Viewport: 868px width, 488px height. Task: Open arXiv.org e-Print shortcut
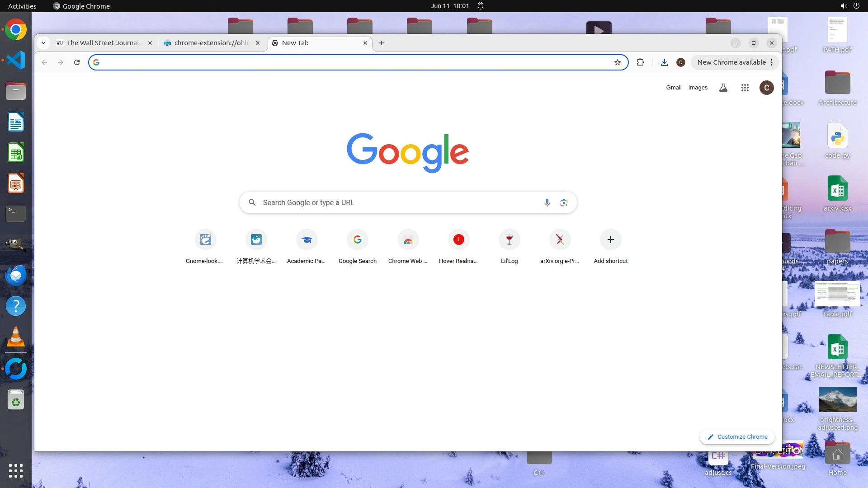pyautogui.click(x=560, y=240)
